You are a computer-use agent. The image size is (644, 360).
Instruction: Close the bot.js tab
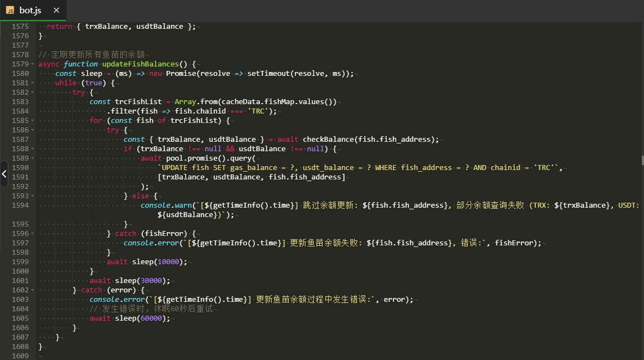57,11
